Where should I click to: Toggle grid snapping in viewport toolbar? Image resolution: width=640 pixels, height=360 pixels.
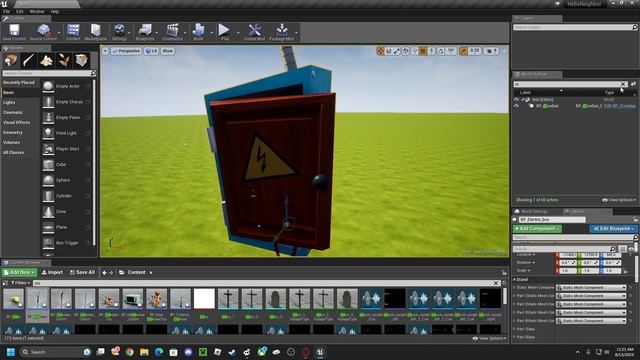[x=423, y=51]
